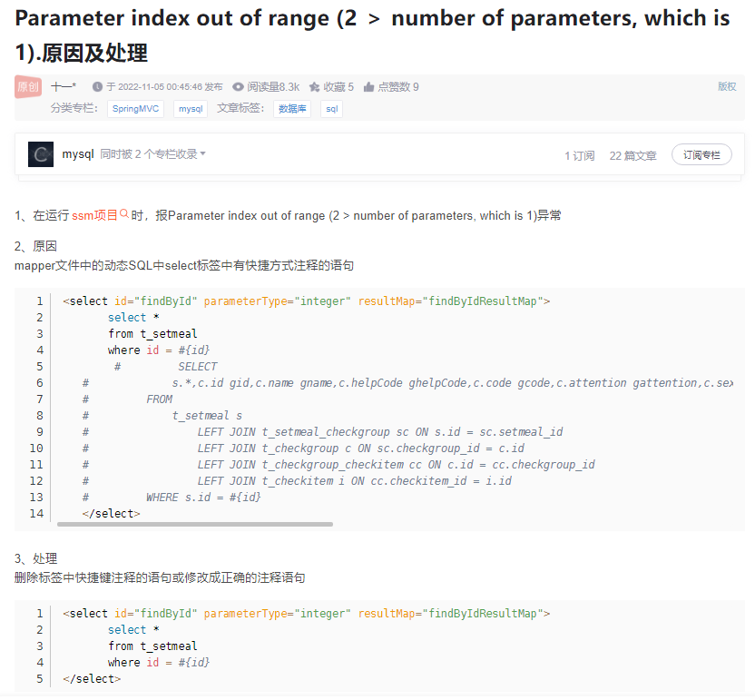
Task: Click the 1 订阅 subscriber count
Action: [x=579, y=155]
